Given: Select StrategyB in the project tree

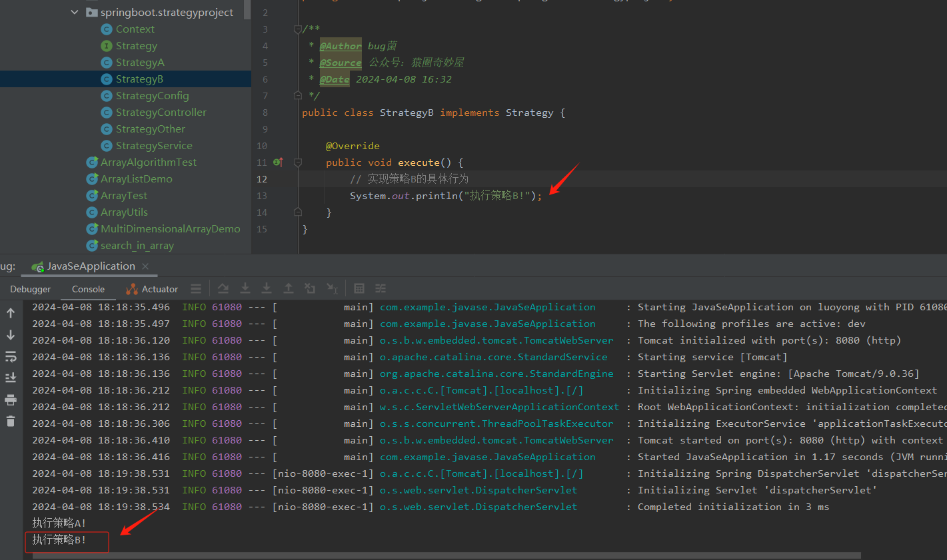Looking at the screenshot, I should click(139, 79).
